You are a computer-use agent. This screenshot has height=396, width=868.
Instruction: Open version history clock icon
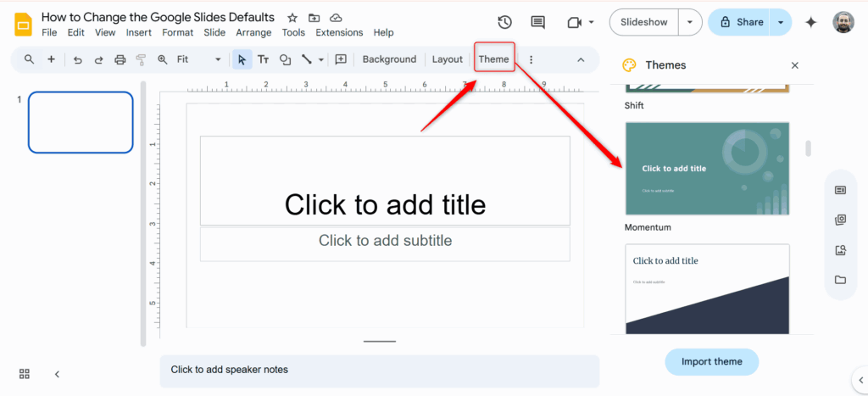coord(504,23)
